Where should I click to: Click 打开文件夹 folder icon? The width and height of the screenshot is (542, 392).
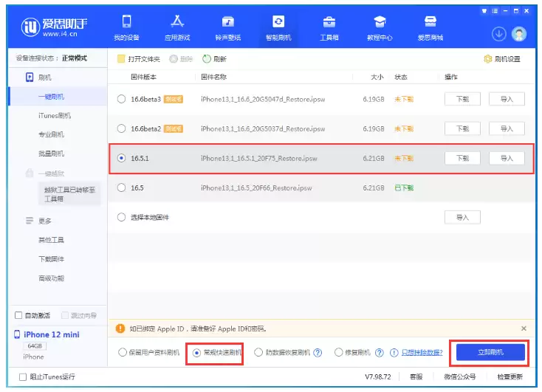(x=120, y=59)
